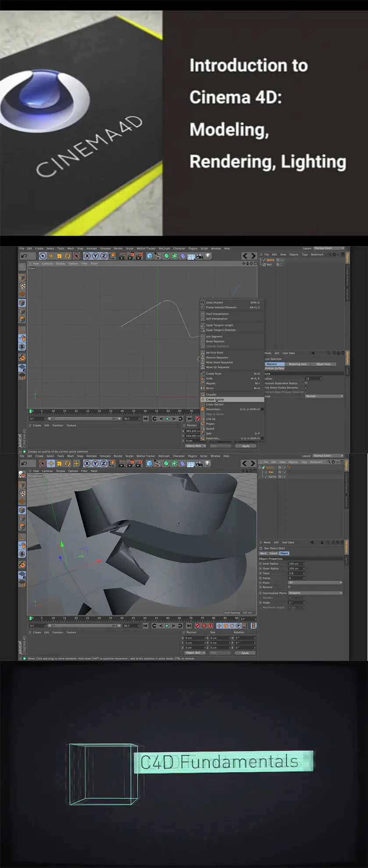Toggle Pressure Dependent Radius checkbox
368x868 pixels.
(x=306, y=383)
